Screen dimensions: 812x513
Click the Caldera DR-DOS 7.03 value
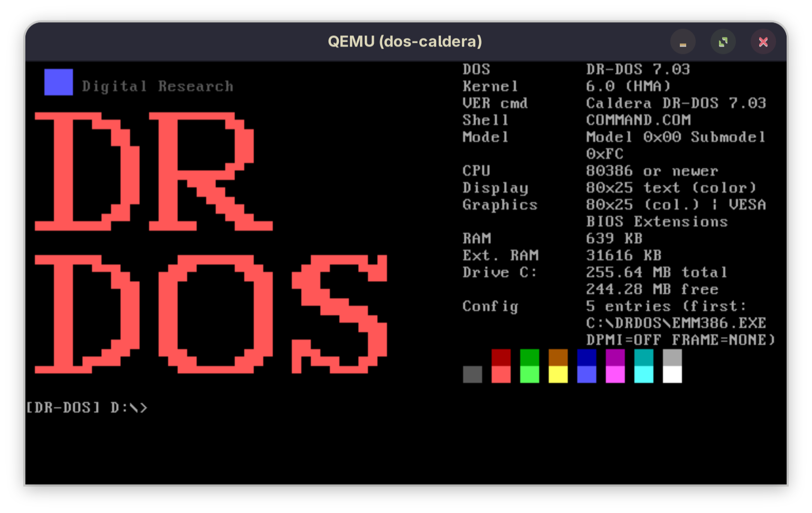(676, 103)
